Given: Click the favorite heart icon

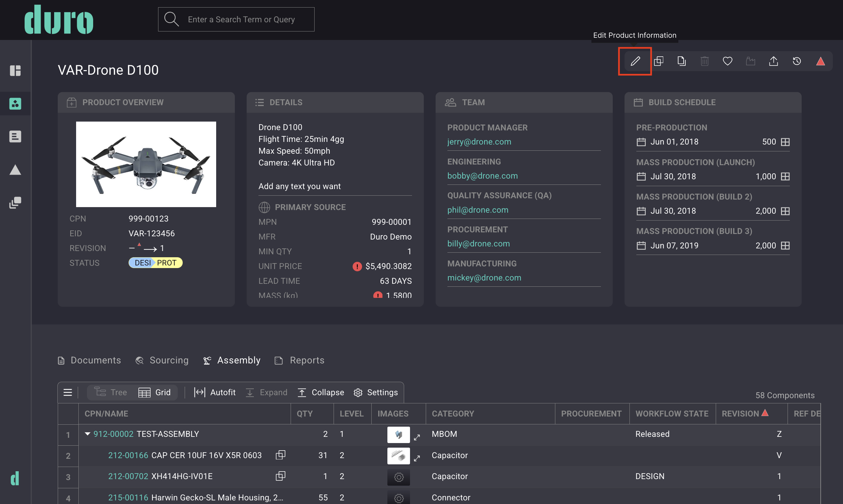Looking at the screenshot, I should click(x=728, y=61).
